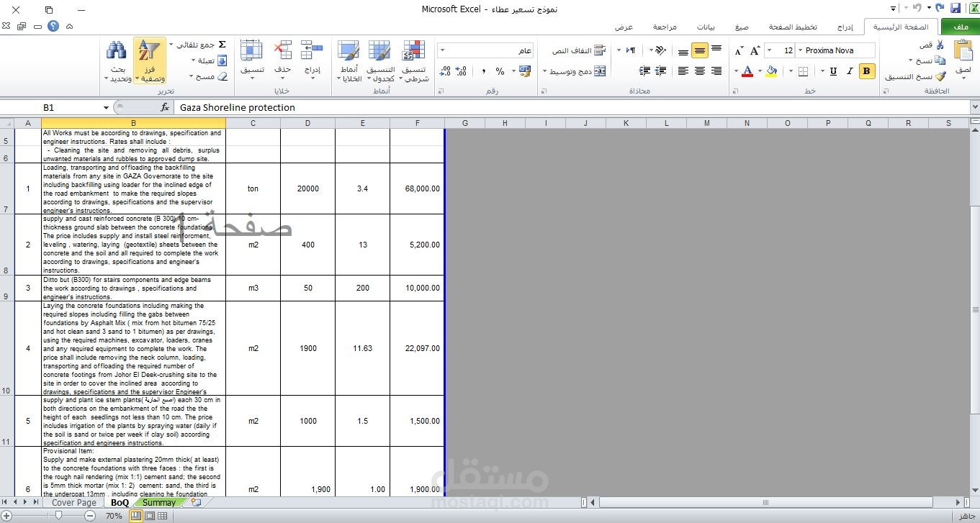This screenshot has height=523, width=980.
Task: Open the font size 12 dropdown
Action: point(770,50)
